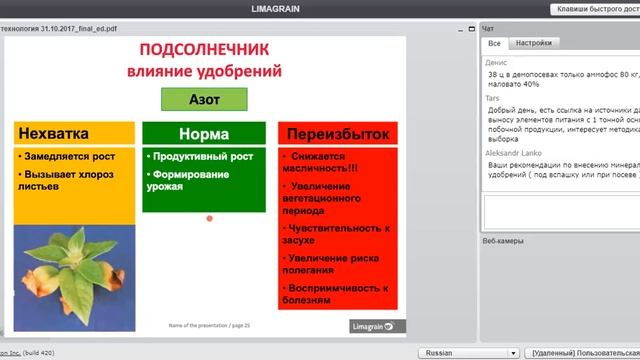This screenshot has height=360, width=640.
Task: Click the Удаленный Пользовательская button
Action: [x=583, y=353]
